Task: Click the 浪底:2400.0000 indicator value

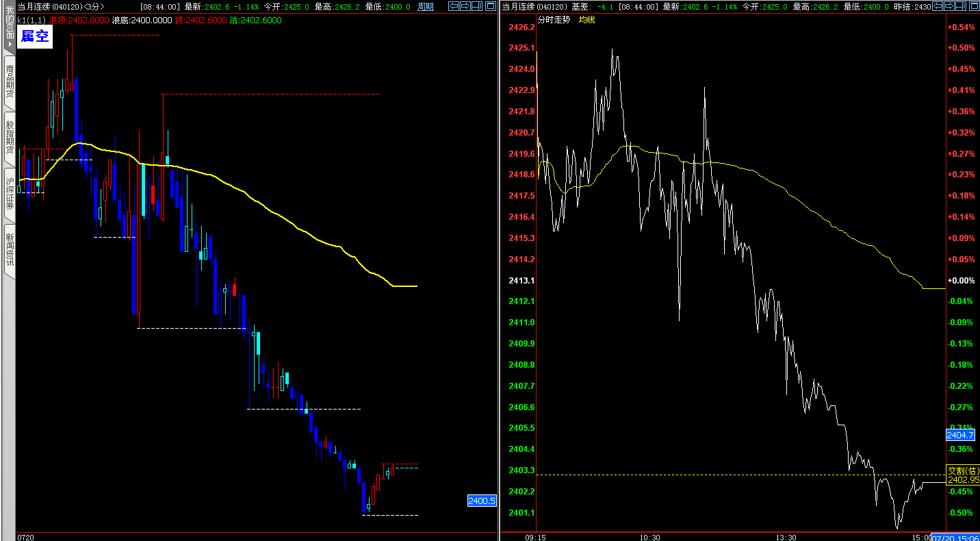Action: pos(142,20)
